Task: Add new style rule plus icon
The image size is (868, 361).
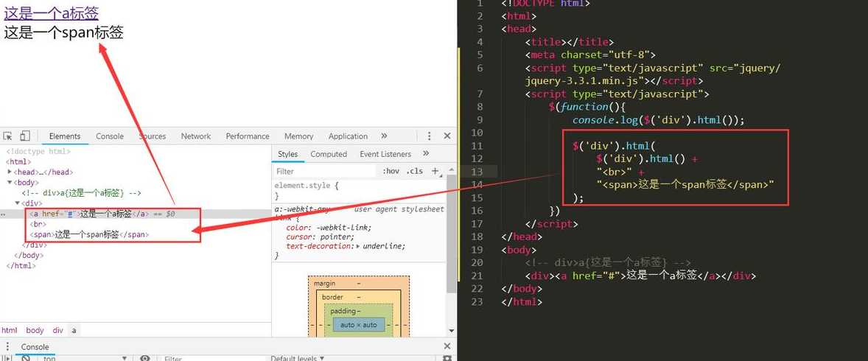Action: (x=435, y=171)
